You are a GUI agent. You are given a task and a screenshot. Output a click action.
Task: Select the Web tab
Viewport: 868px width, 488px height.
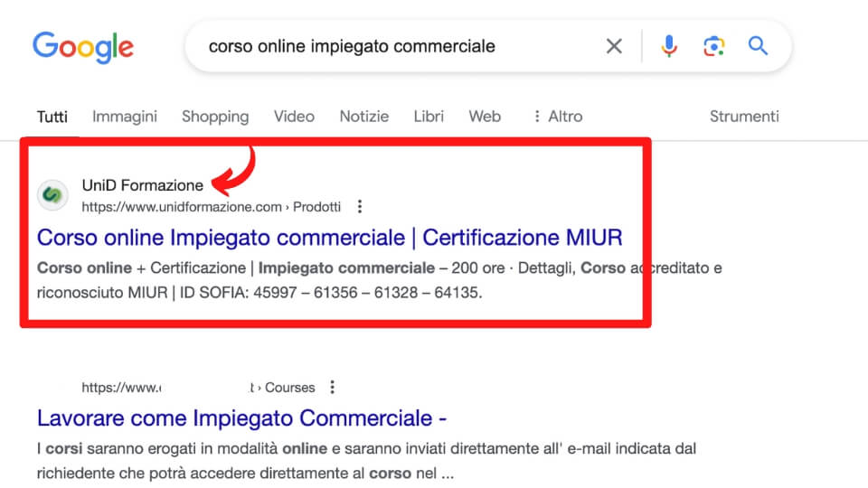click(485, 117)
